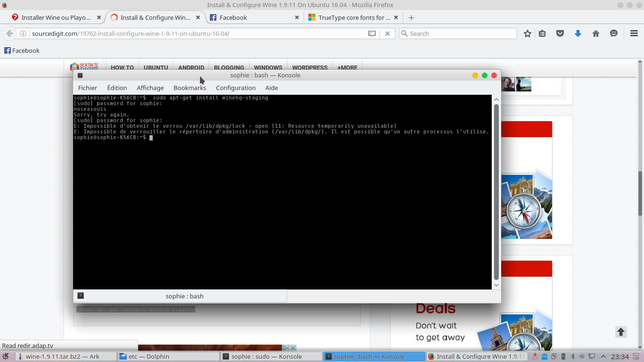Viewport: 644px width, 362px height.
Task: Open Édition menu in Konsole
Action: pyautogui.click(x=117, y=88)
